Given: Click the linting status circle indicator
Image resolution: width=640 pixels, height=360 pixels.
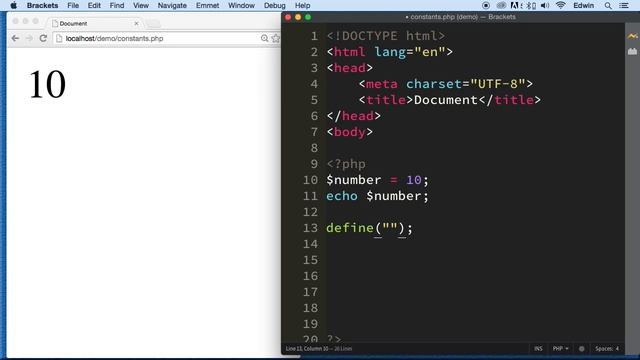Looking at the screenshot, I should pyautogui.click(x=582, y=349).
